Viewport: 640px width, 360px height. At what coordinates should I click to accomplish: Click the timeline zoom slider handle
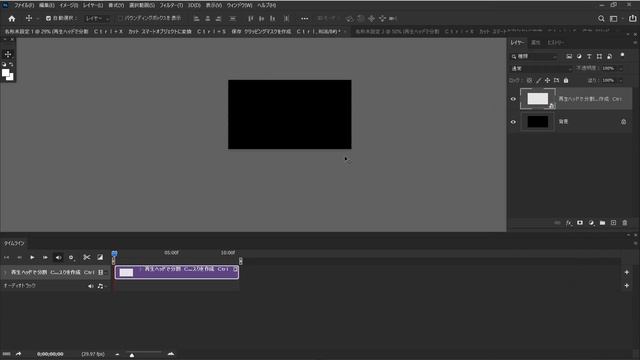[x=132, y=356]
